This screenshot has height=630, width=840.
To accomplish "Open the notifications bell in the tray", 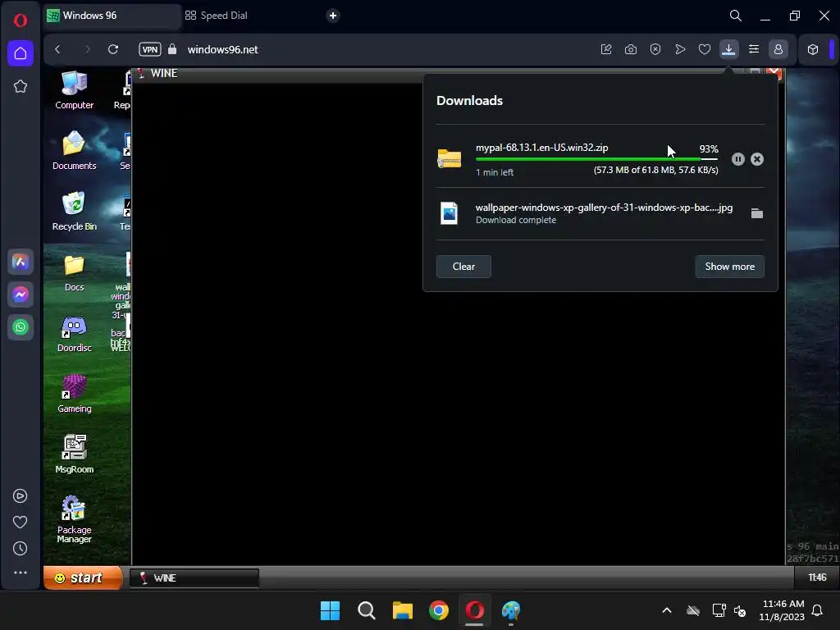I will 818,610.
